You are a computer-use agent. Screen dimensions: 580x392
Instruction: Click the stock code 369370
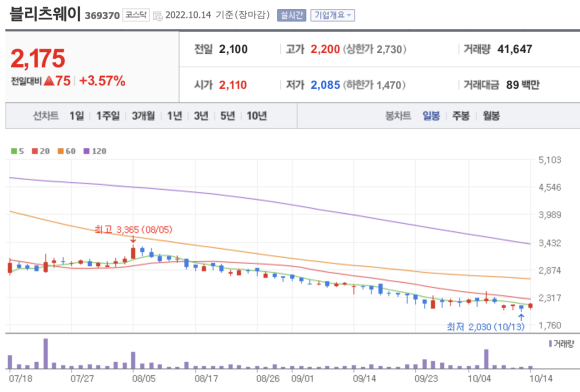[102, 16]
